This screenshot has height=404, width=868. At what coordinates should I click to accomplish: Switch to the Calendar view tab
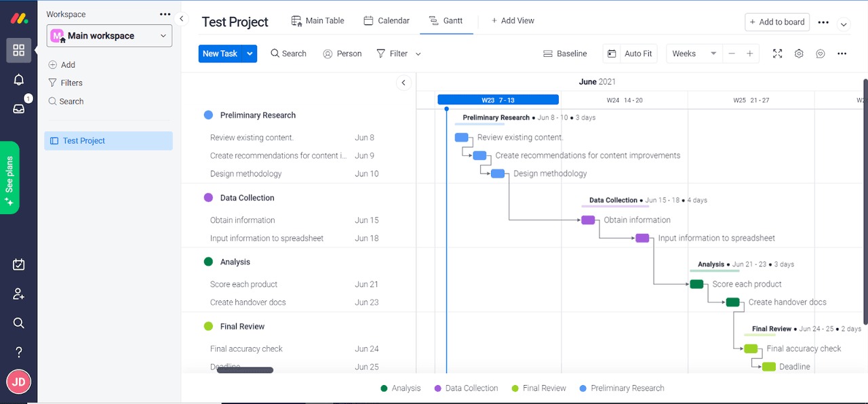pyautogui.click(x=387, y=21)
